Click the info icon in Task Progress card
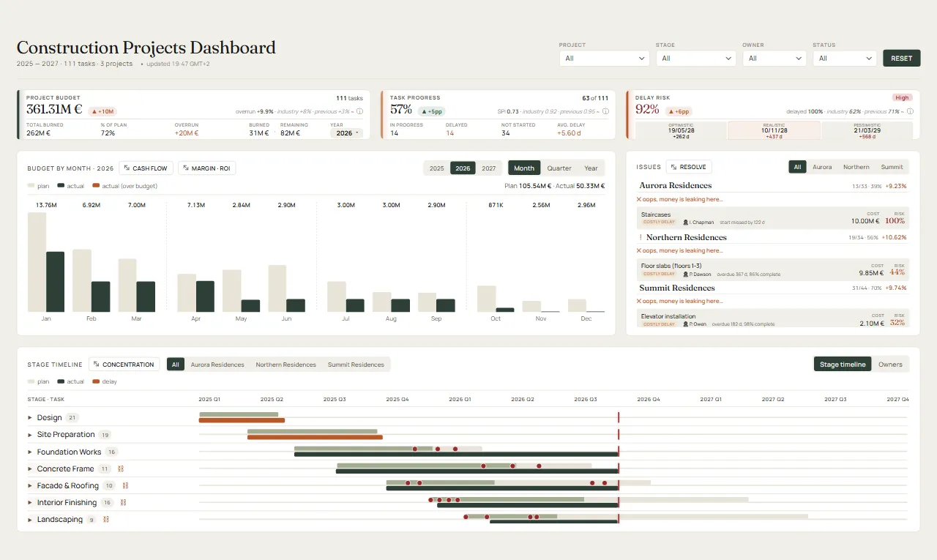The width and height of the screenshot is (937, 560). 605,112
